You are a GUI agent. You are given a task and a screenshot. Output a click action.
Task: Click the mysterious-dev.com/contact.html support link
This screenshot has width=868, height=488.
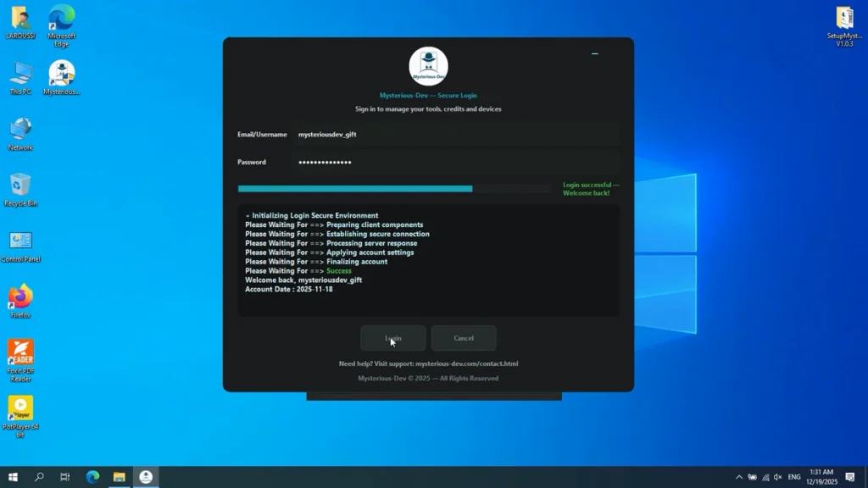point(466,363)
